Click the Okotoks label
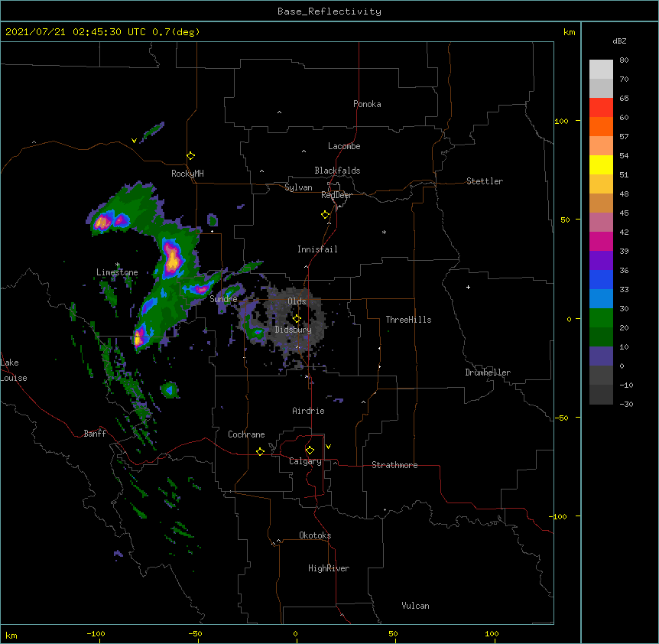Screen dimensions: 659x644 pyautogui.click(x=315, y=535)
